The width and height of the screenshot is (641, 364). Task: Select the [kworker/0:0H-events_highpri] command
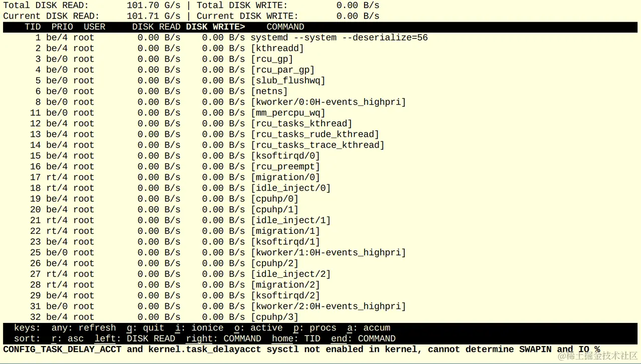[329, 102]
